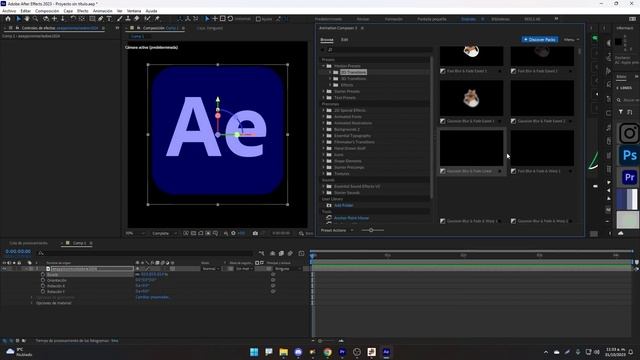Click the snapshot camera icon in viewer

pos(255,233)
